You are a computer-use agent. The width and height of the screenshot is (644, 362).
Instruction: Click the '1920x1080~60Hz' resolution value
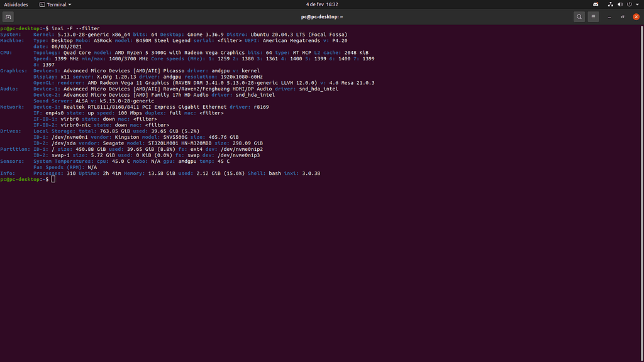[x=241, y=77]
